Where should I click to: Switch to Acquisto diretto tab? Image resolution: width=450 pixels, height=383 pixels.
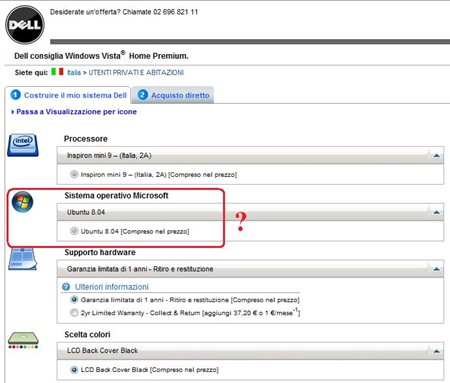pyautogui.click(x=173, y=95)
